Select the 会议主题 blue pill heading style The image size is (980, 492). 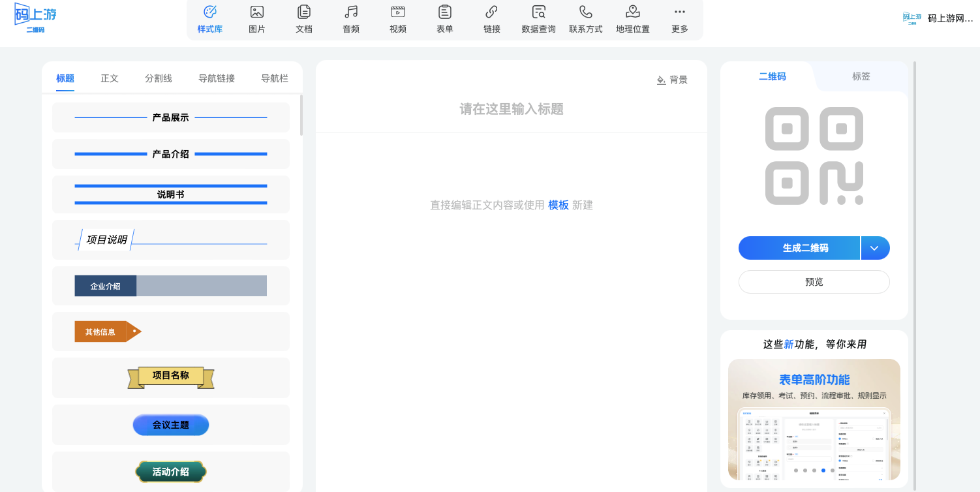point(171,425)
